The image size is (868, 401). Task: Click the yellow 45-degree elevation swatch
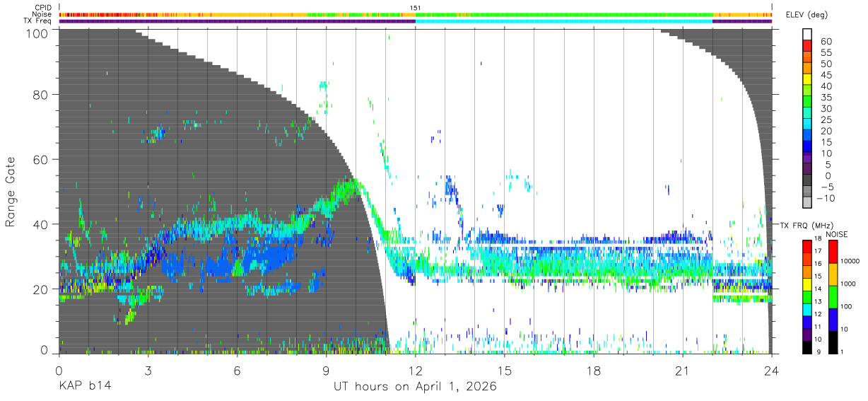[x=808, y=79]
